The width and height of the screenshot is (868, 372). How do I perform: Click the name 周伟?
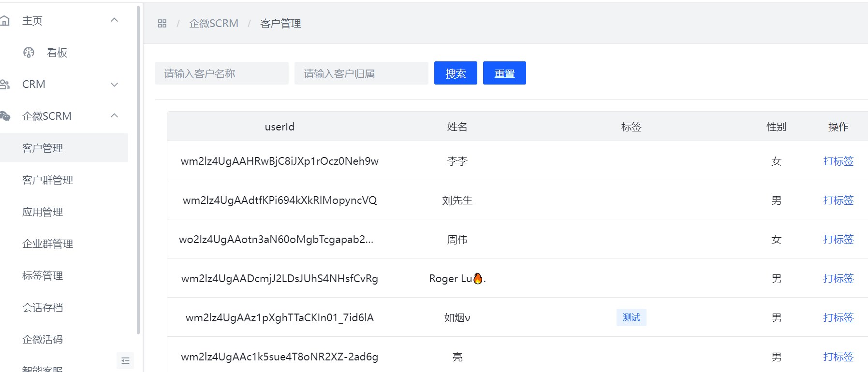(x=457, y=239)
